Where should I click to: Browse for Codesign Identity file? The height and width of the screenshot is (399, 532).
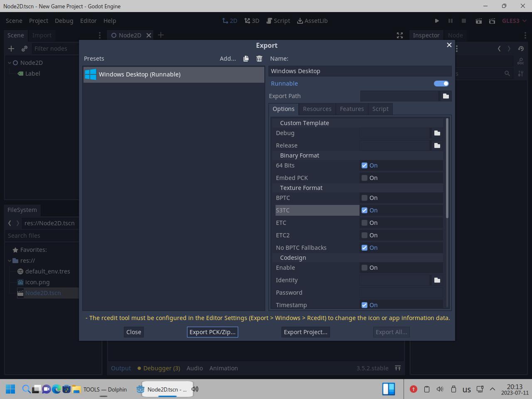click(x=437, y=280)
